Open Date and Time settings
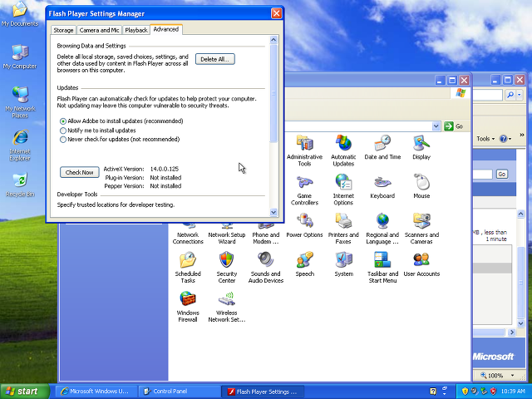Screen dimensions: 532x399 (382, 147)
